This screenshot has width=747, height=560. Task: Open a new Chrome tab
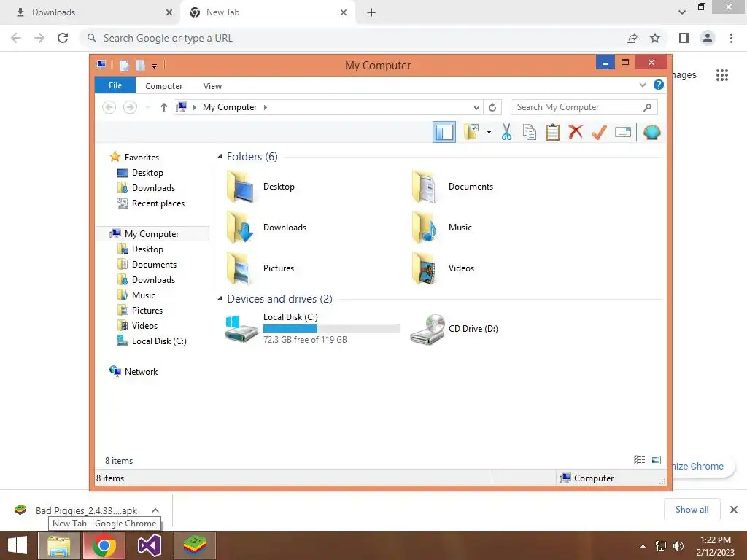[371, 12]
